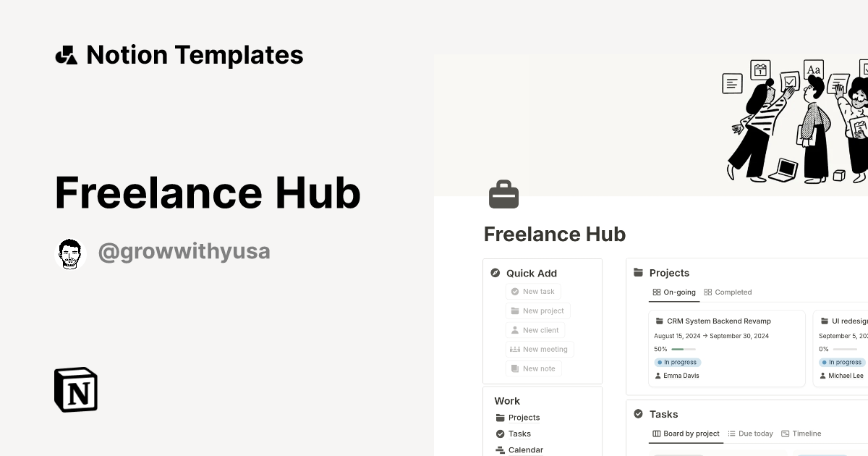Click the board icon beside Board by project

[x=658, y=434]
